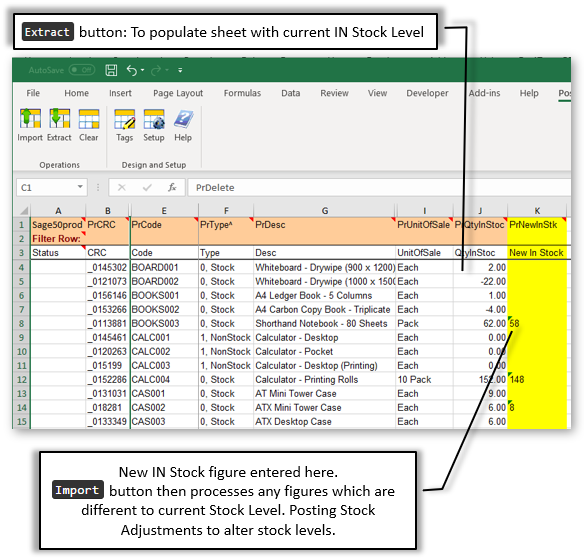
Task: Select column K header
Action: click(537, 211)
